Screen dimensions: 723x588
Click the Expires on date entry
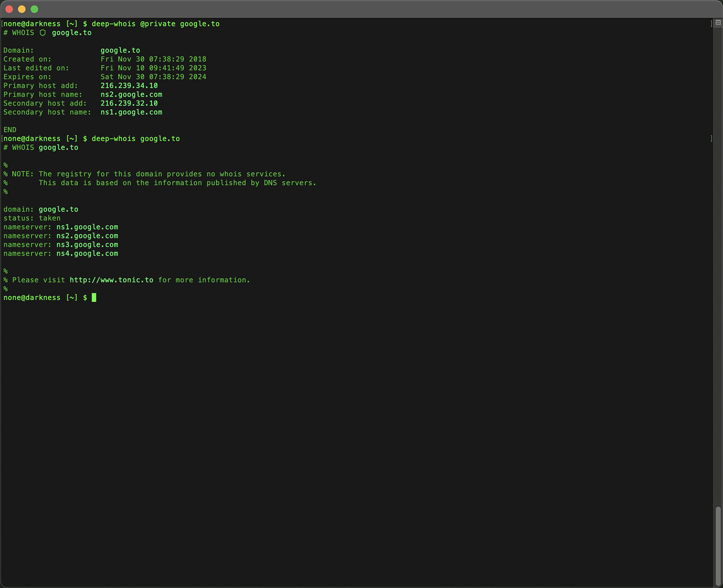click(153, 76)
